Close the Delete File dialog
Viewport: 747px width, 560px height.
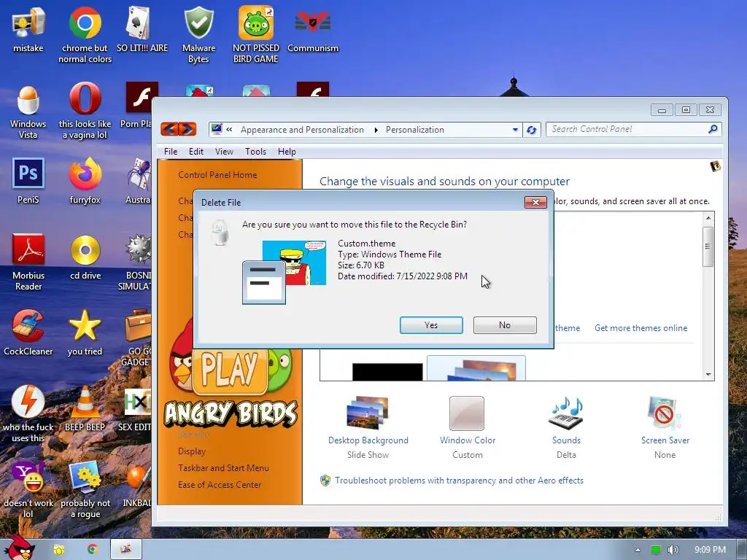pos(535,203)
